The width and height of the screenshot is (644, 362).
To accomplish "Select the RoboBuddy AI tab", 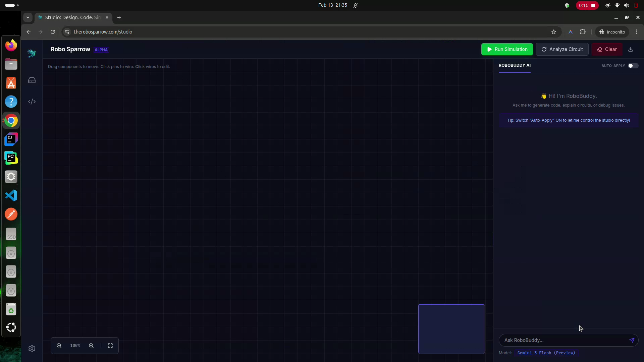I will 515,65.
